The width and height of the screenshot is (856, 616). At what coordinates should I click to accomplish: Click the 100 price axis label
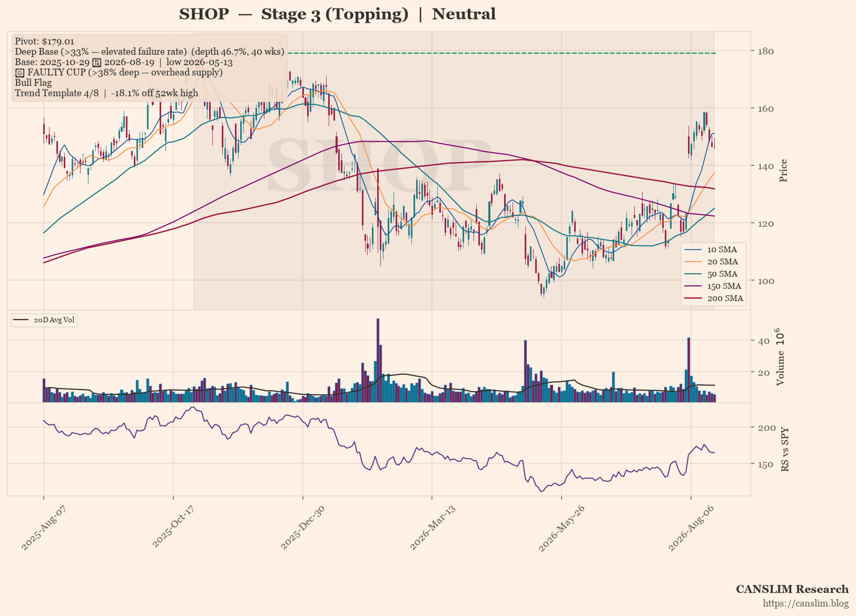[766, 281]
